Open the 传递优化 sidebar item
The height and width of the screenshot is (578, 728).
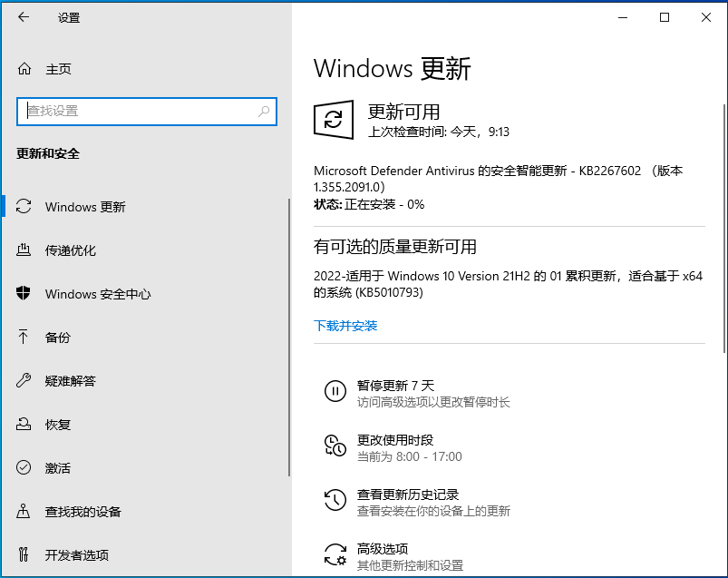point(71,250)
